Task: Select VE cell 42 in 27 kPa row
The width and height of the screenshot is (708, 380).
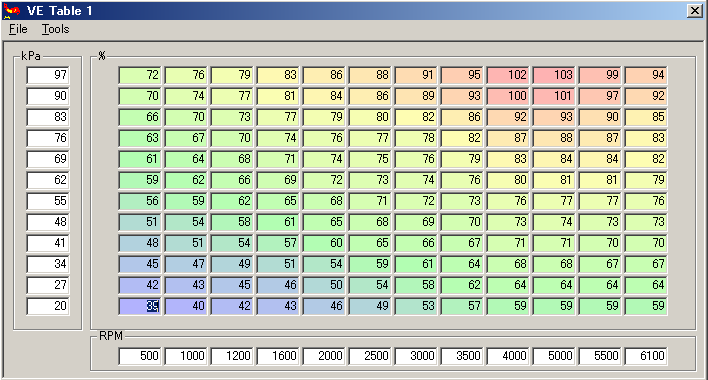Action: (140, 285)
